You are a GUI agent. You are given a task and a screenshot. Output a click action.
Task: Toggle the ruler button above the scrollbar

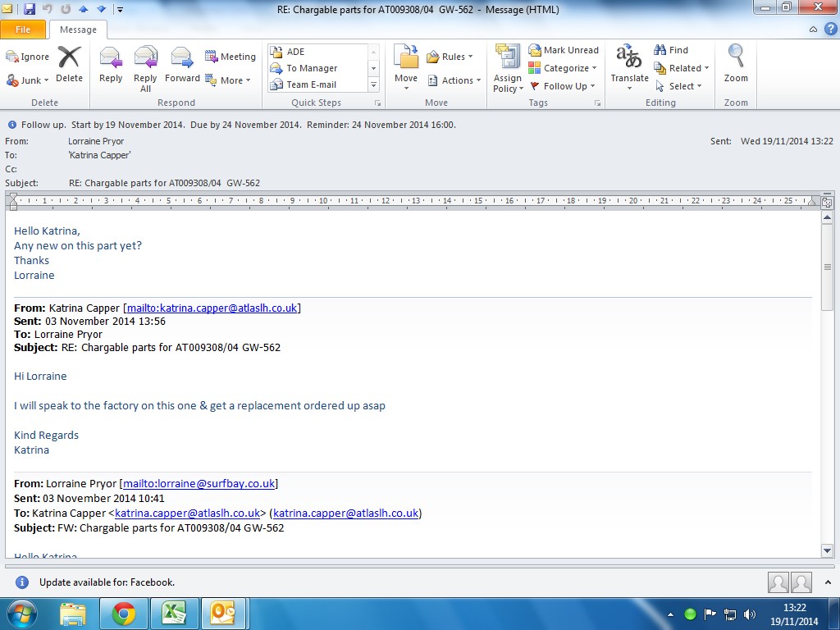tap(827, 202)
